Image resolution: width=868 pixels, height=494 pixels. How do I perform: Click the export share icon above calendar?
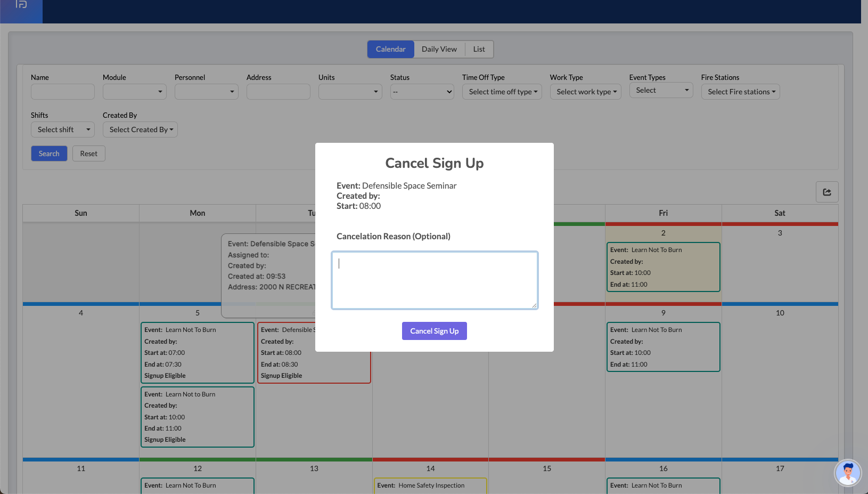tap(827, 192)
